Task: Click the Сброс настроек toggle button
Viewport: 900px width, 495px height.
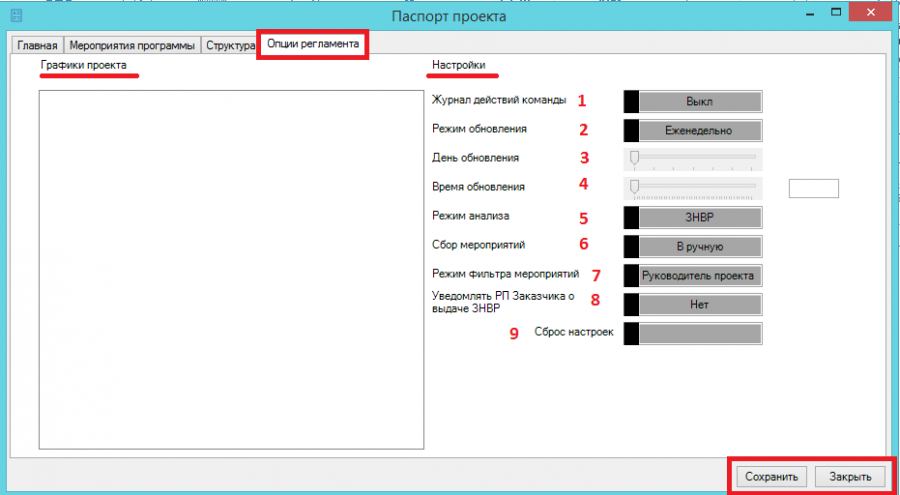Action: (x=693, y=334)
